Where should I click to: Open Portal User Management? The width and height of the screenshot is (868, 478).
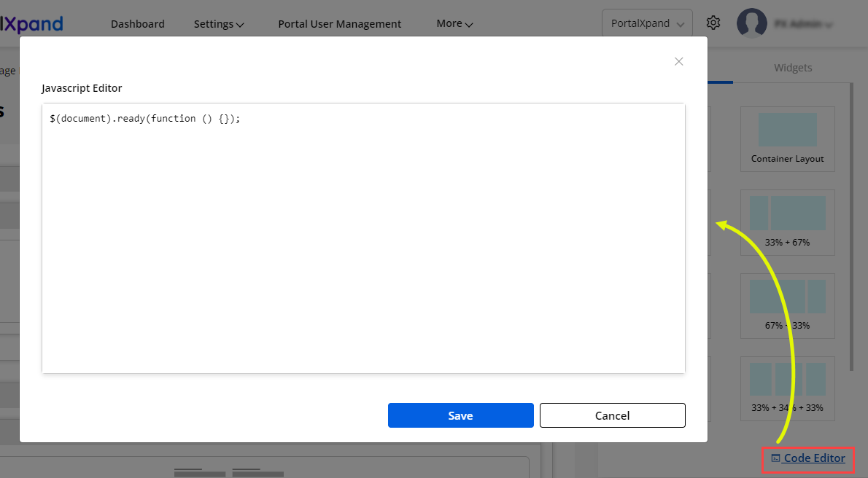(339, 24)
